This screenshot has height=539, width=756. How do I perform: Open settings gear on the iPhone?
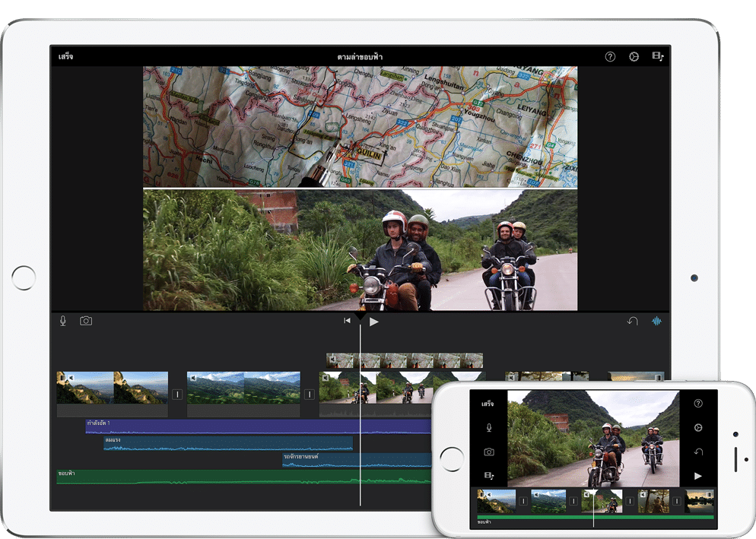tap(698, 428)
